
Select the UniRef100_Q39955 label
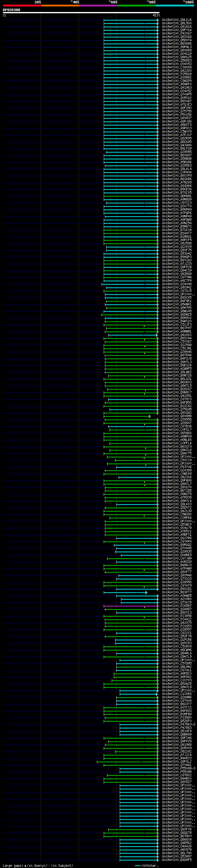pyautogui.click(x=176, y=152)
